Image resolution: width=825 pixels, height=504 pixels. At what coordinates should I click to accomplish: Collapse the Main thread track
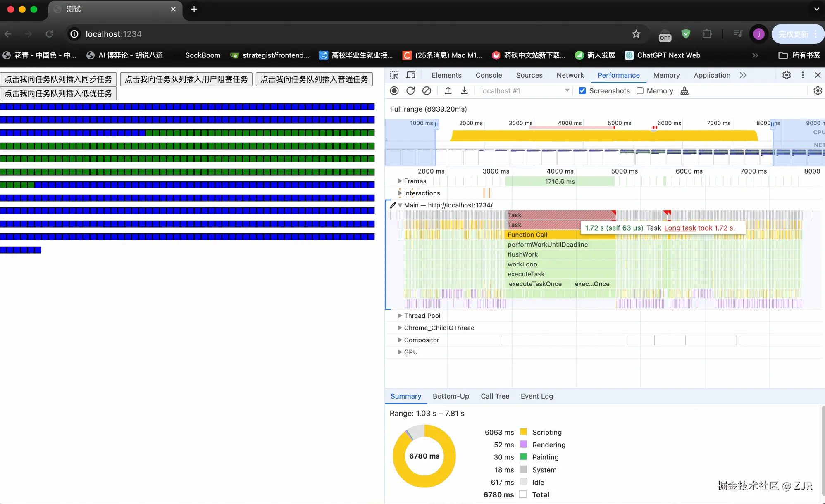coord(400,205)
